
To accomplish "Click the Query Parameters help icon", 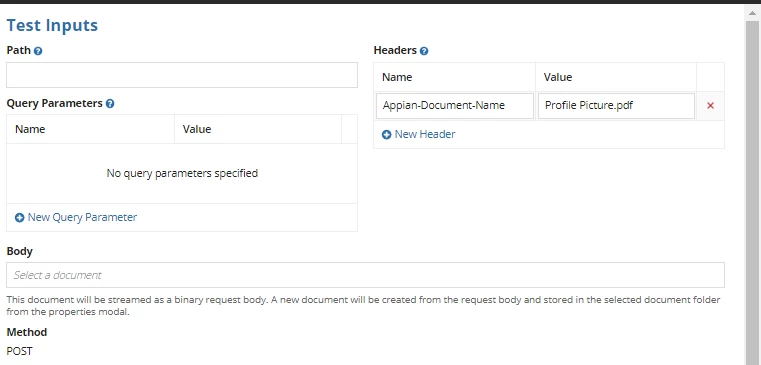I will coord(110,104).
